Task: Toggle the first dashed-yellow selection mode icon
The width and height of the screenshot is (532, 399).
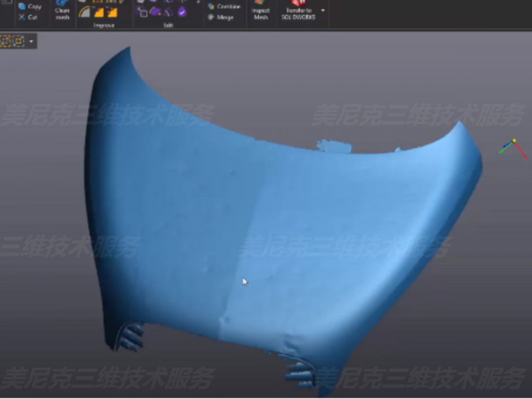Action: pos(6,41)
